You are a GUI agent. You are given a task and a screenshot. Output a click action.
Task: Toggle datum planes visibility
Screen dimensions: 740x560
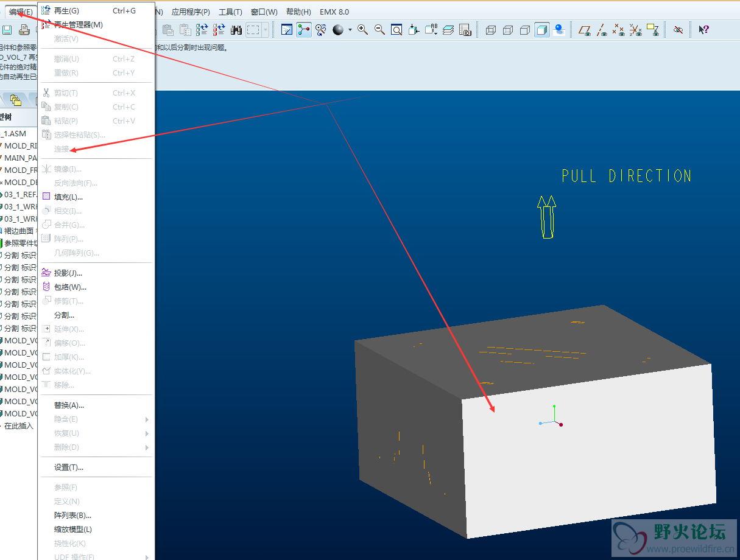[x=585, y=30]
